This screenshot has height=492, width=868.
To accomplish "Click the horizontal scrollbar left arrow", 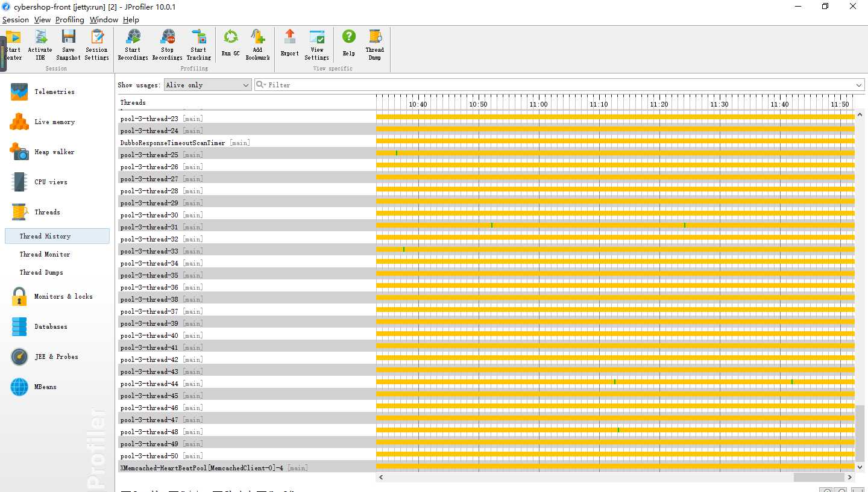I will [x=380, y=477].
